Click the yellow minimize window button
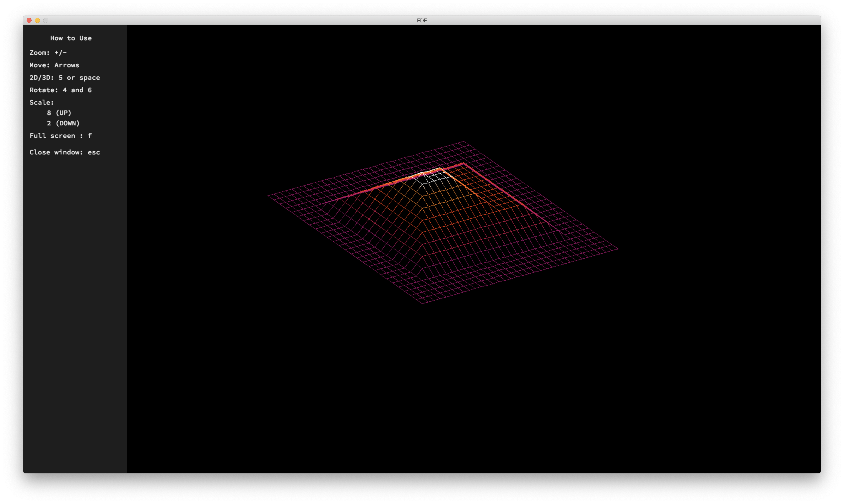This screenshot has width=844, height=504. [37, 20]
